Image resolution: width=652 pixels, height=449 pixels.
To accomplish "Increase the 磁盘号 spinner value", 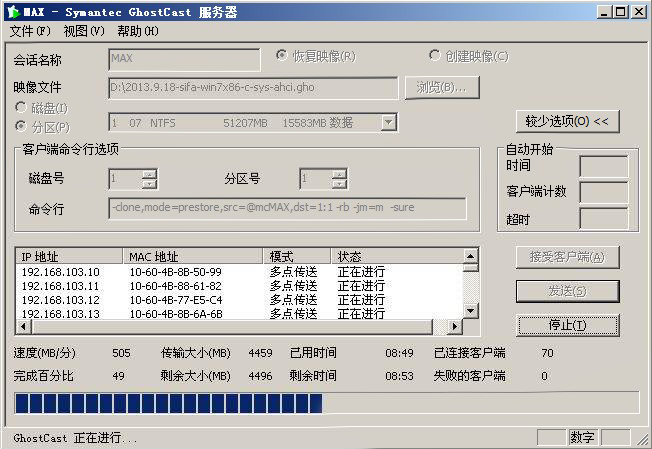I will pyautogui.click(x=149, y=174).
